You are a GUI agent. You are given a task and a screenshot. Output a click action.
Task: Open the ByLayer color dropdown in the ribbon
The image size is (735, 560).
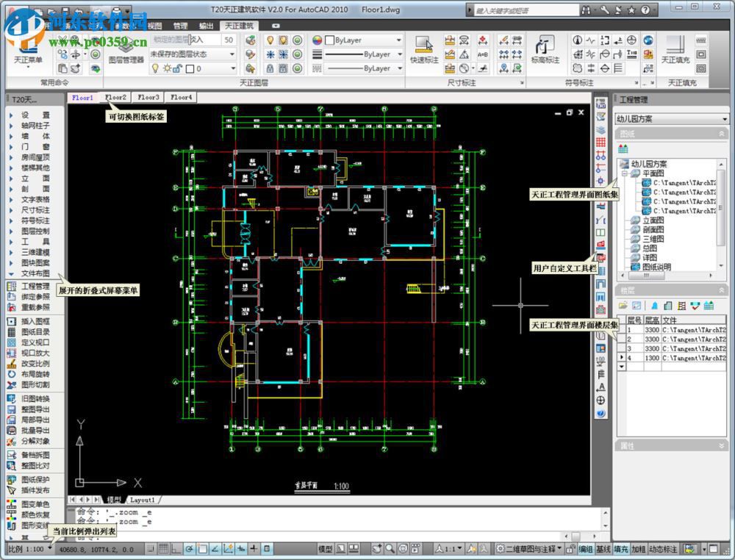[398, 40]
